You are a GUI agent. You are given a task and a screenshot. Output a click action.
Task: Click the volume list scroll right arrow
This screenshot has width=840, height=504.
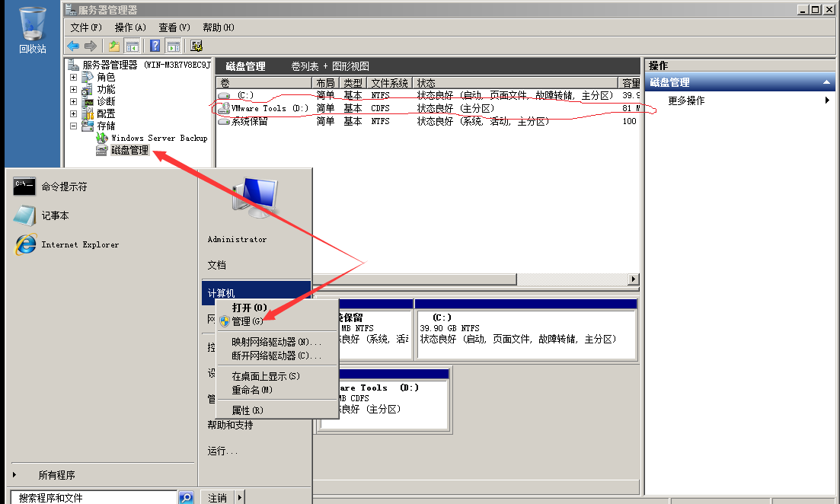(x=633, y=279)
